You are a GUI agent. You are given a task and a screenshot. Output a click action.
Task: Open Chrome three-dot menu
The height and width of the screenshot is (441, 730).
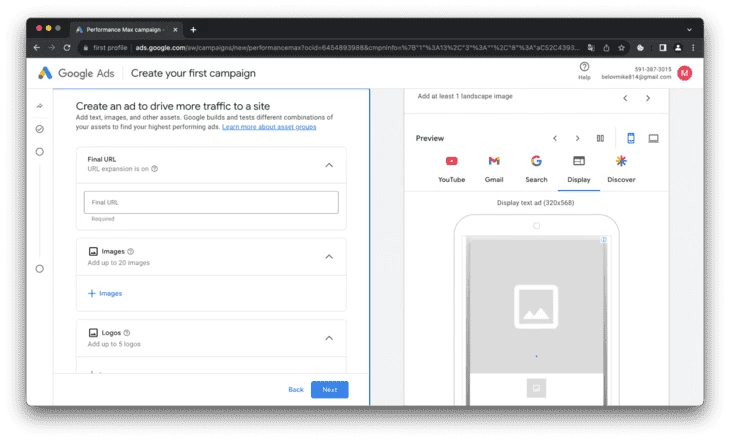693,47
